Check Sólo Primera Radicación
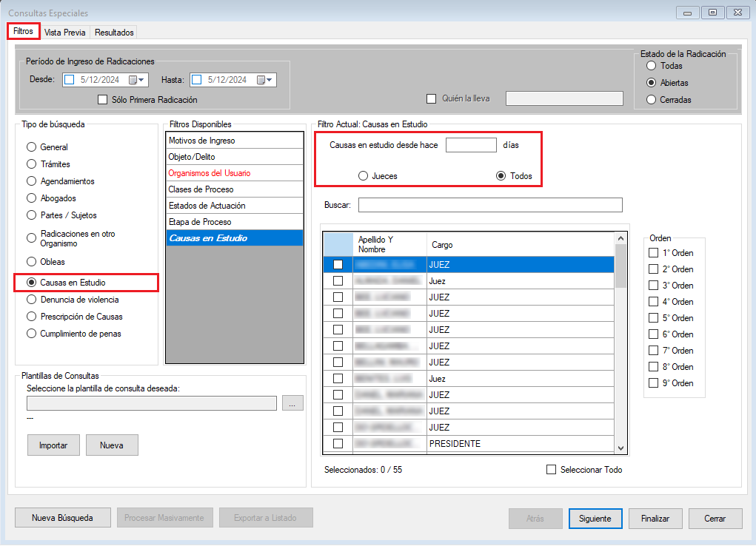Image resolution: width=756 pixels, height=546 pixels. click(x=103, y=99)
